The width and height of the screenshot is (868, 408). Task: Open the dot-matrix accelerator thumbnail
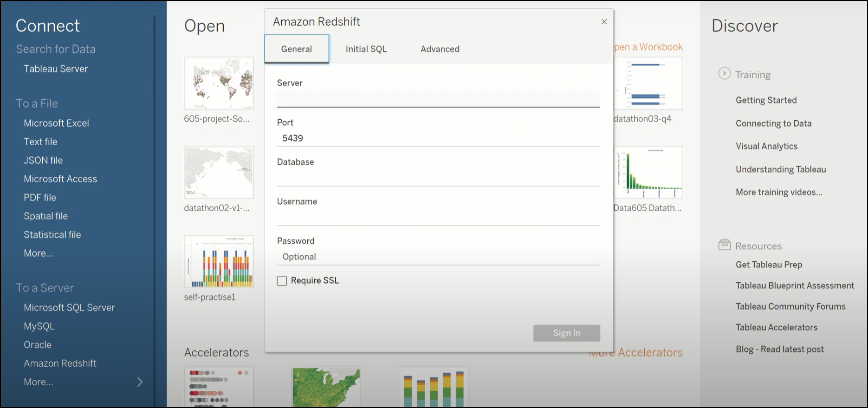point(219,387)
